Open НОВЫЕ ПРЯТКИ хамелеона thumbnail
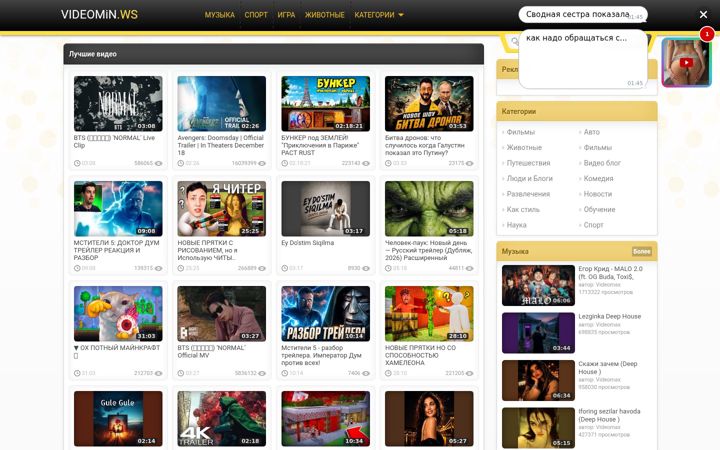The width and height of the screenshot is (720, 450). (429, 314)
